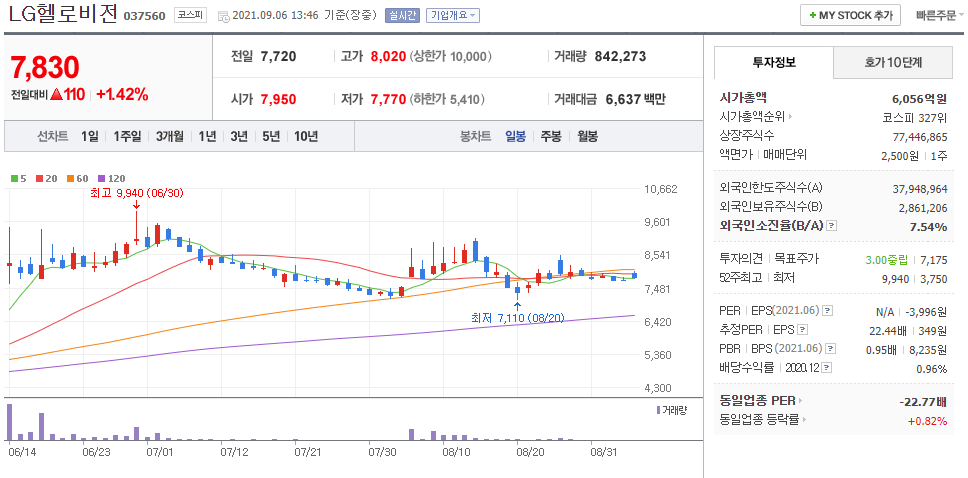This screenshot has height=478, width=968.
Task: Click the stock code 037560
Action: click(x=144, y=16)
